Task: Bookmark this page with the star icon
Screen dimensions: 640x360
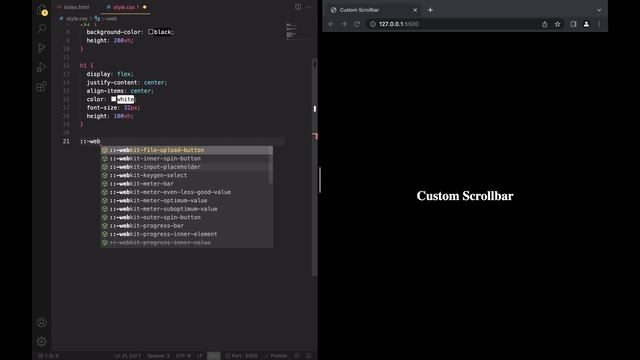Action: point(558,24)
